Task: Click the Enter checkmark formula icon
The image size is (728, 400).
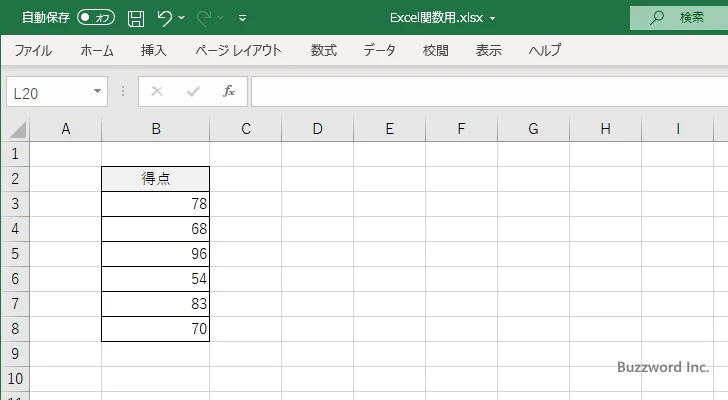Action: (x=193, y=91)
